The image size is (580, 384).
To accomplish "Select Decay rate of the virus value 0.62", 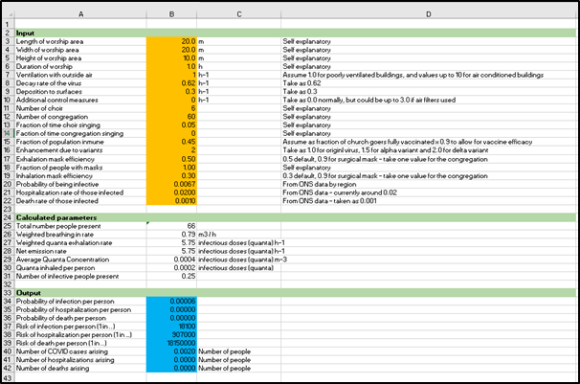I will point(172,83).
